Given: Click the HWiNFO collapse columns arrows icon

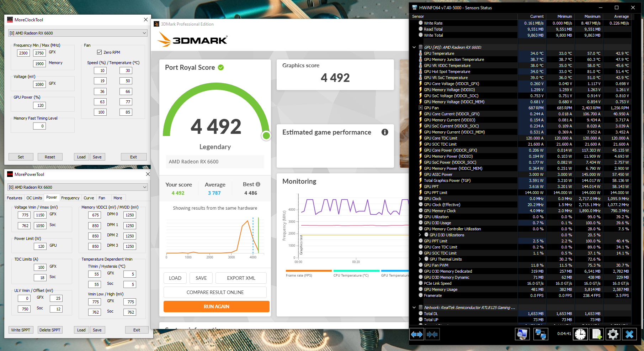Looking at the screenshot, I should tap(432, 334).
